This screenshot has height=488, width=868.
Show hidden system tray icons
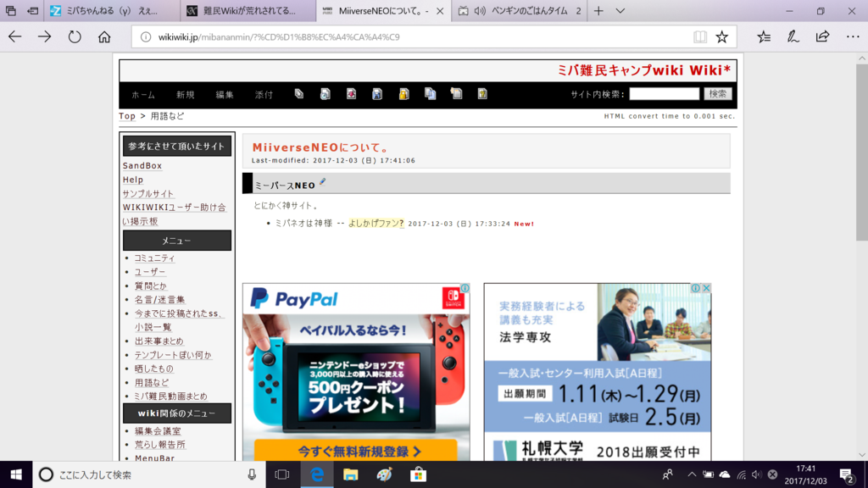692,474
